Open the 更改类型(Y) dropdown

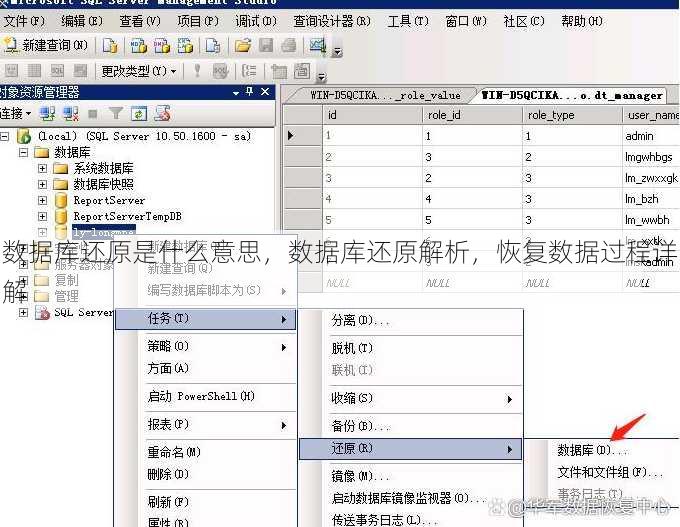(138, 70)
